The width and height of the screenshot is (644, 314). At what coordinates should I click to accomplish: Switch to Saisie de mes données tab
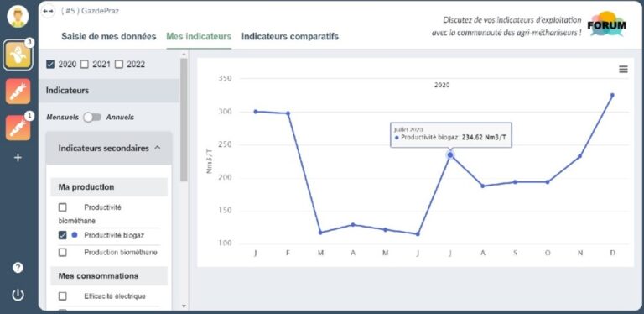click(109, 36)
